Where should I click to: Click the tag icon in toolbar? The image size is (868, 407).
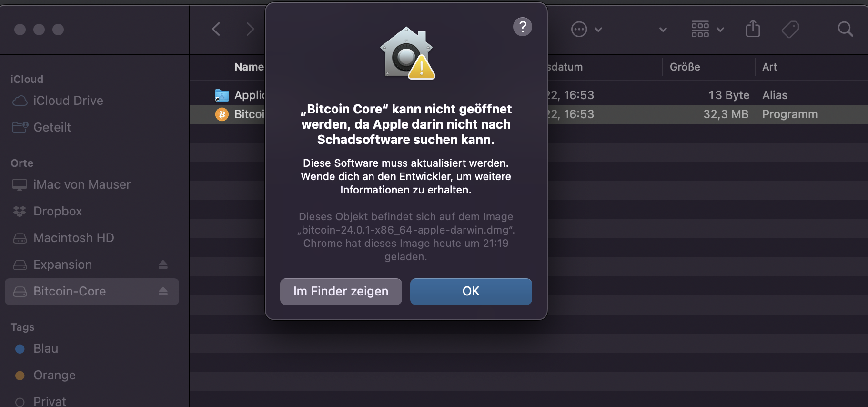(790, 30)
